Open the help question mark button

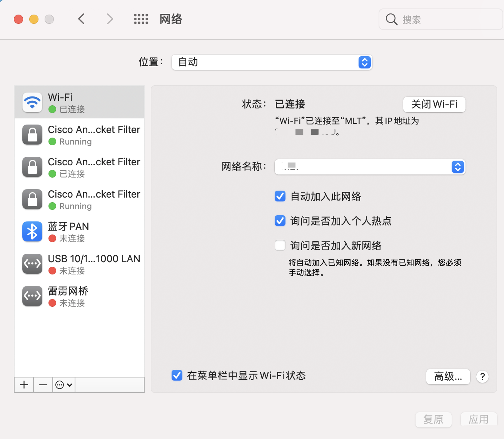(482, 377)
